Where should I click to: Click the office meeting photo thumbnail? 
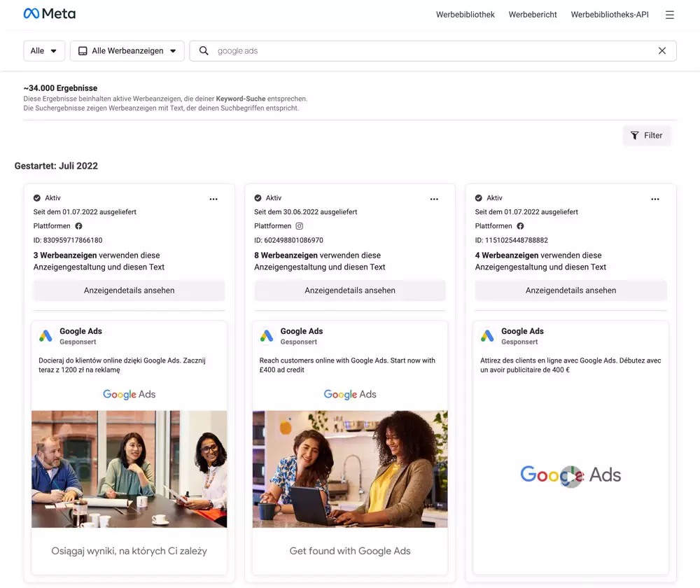point(129,469)
